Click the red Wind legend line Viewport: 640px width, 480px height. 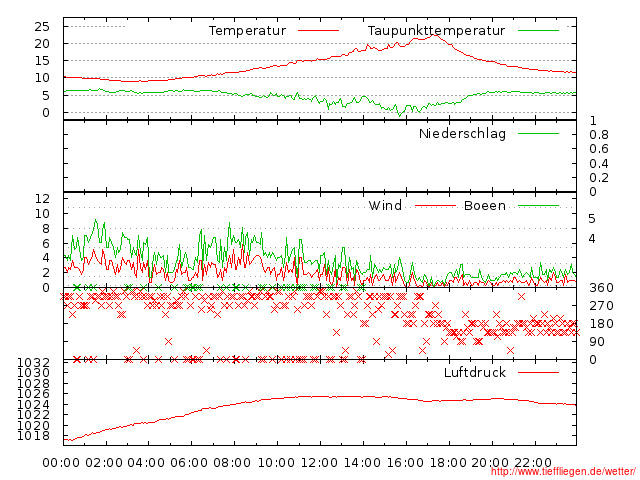[435, 206]
